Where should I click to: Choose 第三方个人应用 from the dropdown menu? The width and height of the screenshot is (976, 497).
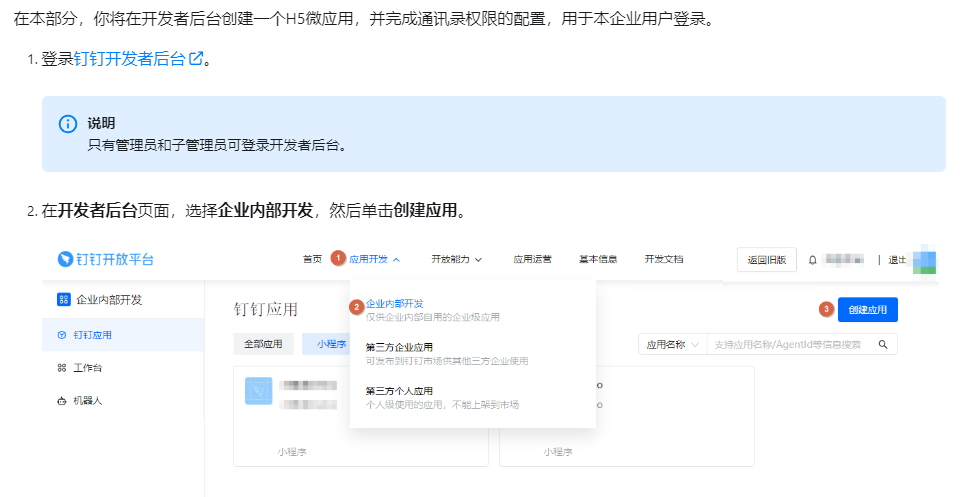pyautogui.click(x=399, y=391)
